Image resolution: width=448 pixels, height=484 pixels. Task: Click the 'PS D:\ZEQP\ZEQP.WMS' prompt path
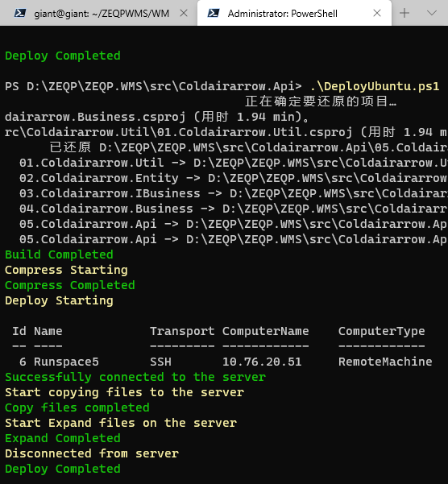(x=153, y=86)
